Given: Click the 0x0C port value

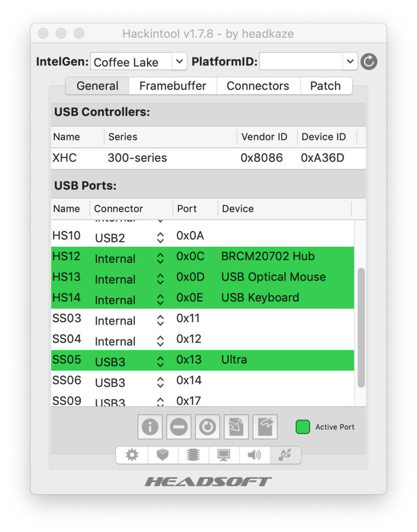Looking at the screenshot, I should (190, 257).
